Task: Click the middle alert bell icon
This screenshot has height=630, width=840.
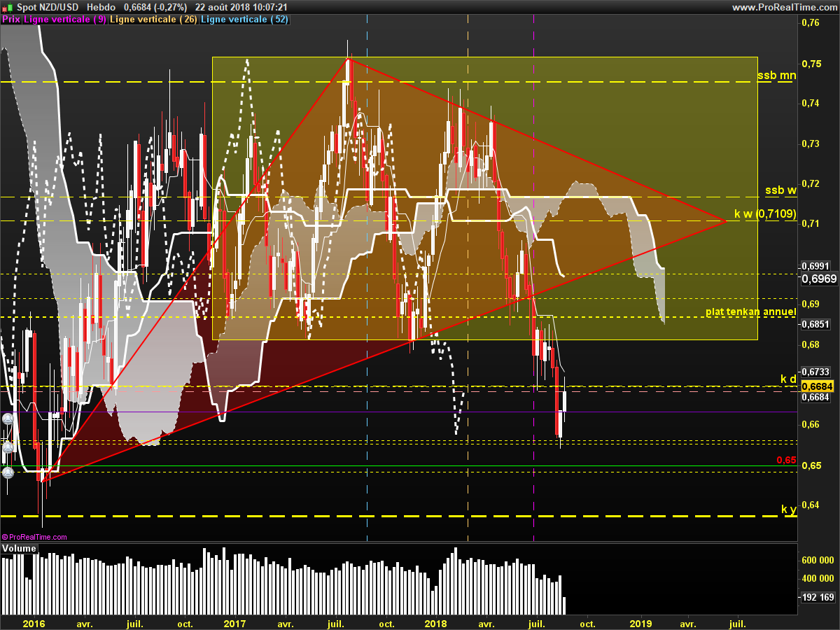Action: click(8, 447)
